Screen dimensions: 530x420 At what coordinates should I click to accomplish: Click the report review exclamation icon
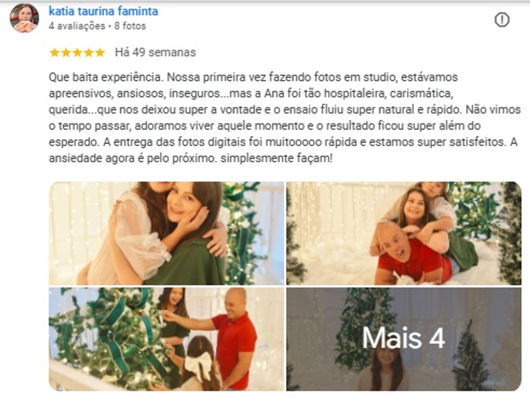[x=502, y=20]
